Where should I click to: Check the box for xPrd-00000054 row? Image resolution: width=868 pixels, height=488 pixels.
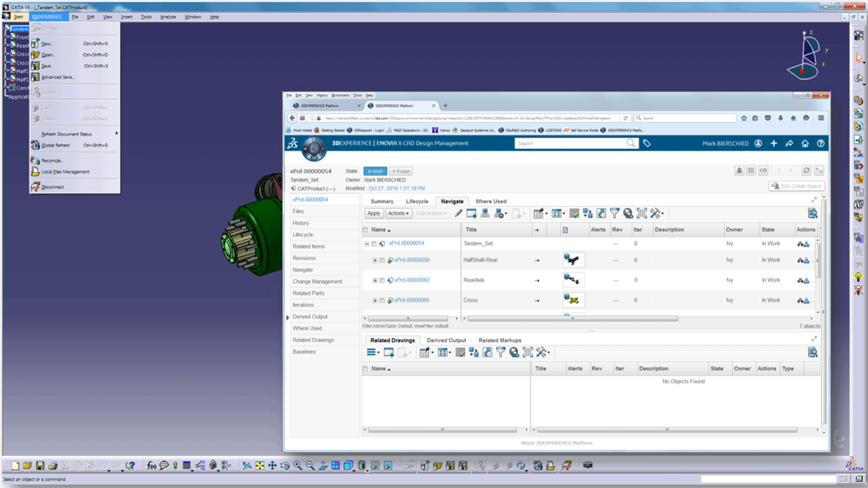click(x=374, y=244)
